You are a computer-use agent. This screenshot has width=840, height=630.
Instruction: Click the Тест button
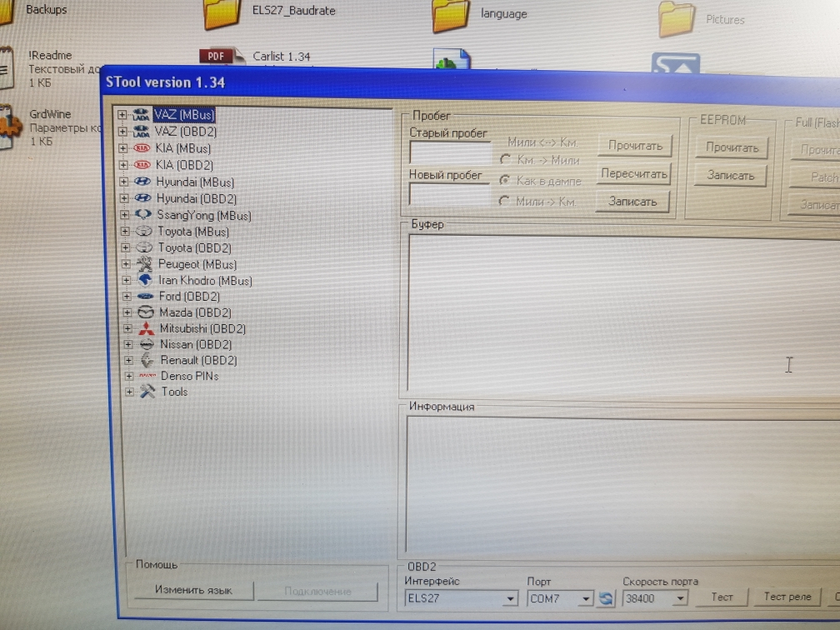coord(722,597)
